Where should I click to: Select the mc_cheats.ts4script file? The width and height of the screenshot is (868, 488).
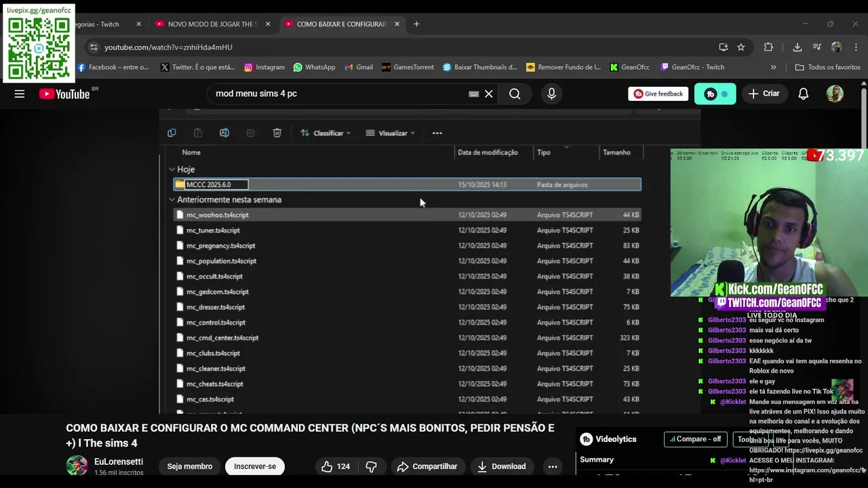[407, 384]
